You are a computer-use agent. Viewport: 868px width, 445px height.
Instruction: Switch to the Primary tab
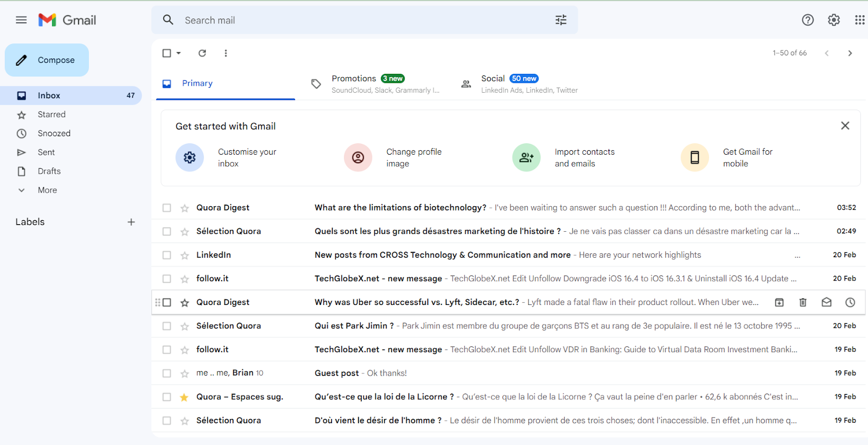[226, 84]
